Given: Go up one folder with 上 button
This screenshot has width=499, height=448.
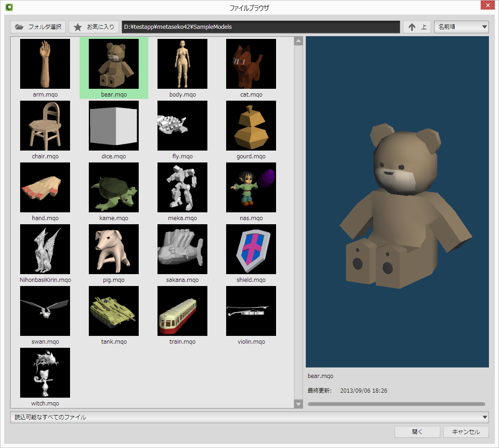Looking at the screenshot, I should [x=417, y=27].
